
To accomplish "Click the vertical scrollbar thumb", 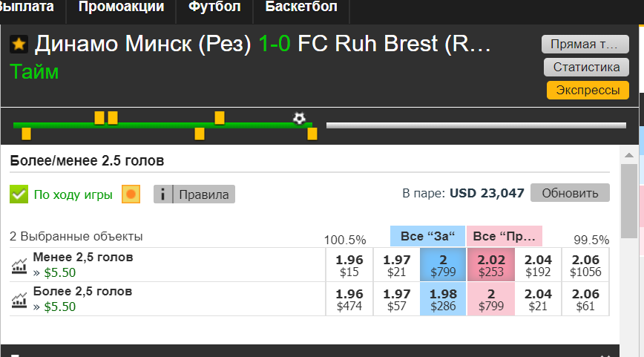I will tap(629, 199).
